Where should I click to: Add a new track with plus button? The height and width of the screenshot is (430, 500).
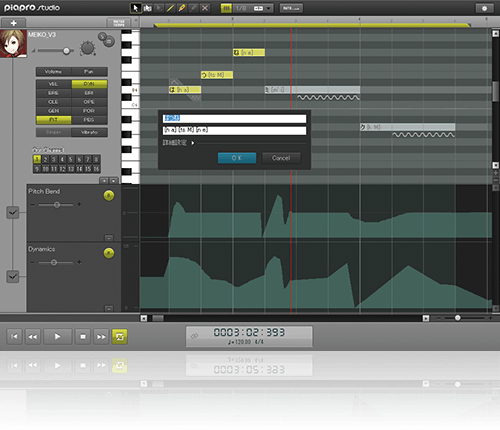(13, 23)
